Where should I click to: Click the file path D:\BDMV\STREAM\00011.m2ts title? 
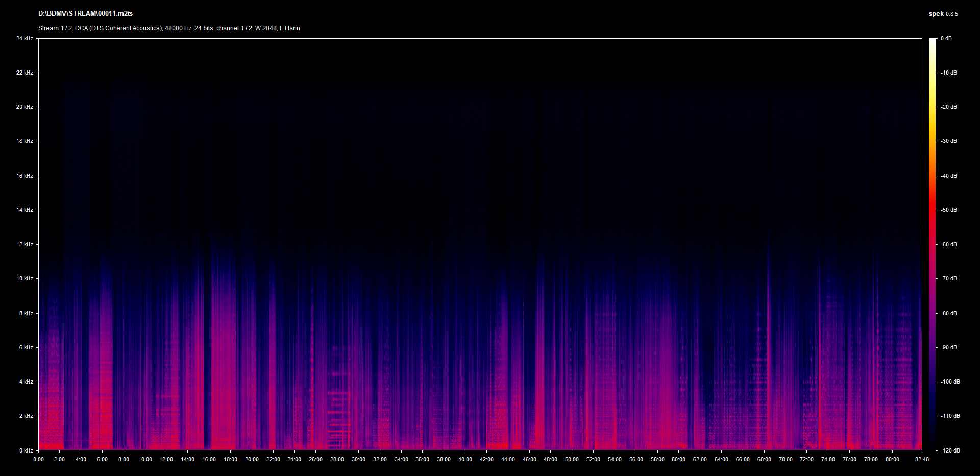[85, 14]
